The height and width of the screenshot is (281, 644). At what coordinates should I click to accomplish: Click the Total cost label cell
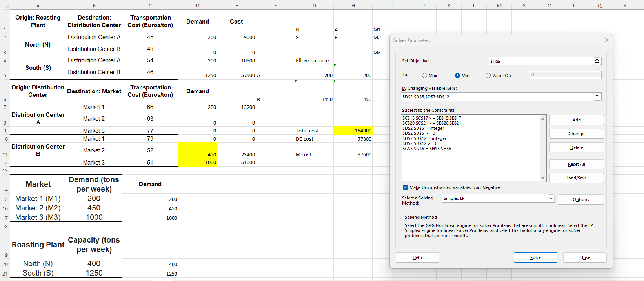(x=314, y=131)
